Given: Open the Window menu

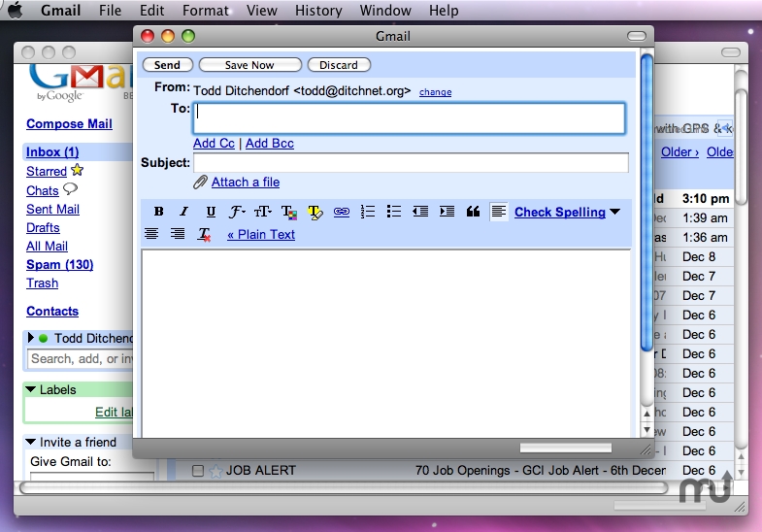Looking at the screenshot, I should pos(385,11).
